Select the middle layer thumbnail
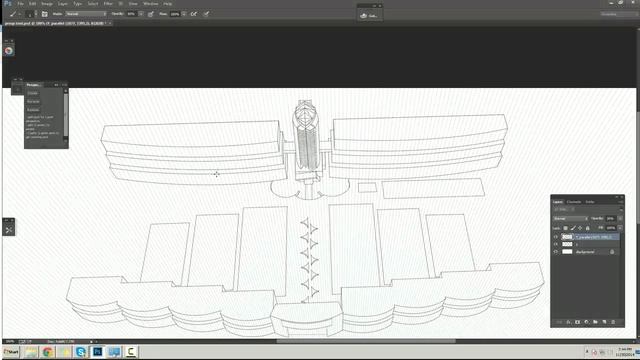Viewport: 640px width, 360px height. (x=567, y=244)
